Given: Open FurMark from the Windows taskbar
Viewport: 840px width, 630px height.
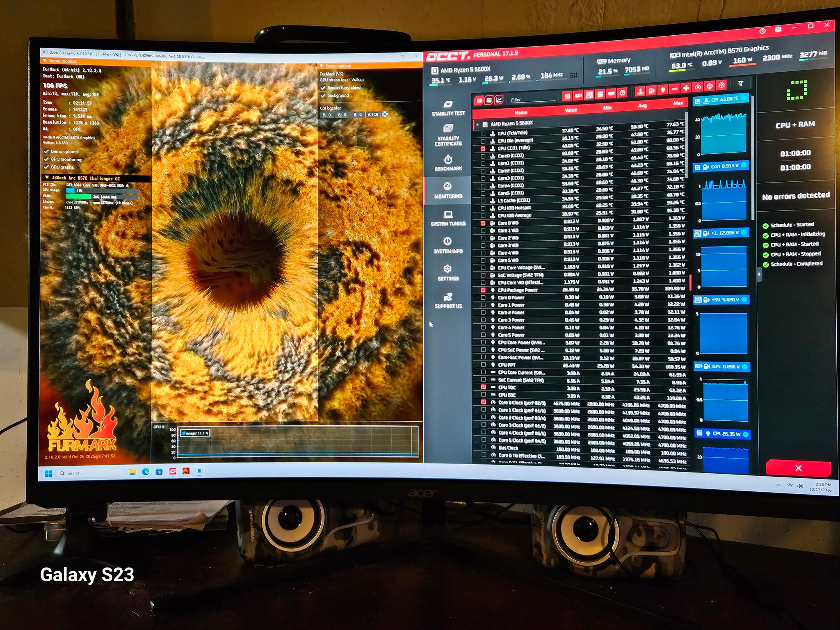Looking at the screenshot, I should (186, 472).
